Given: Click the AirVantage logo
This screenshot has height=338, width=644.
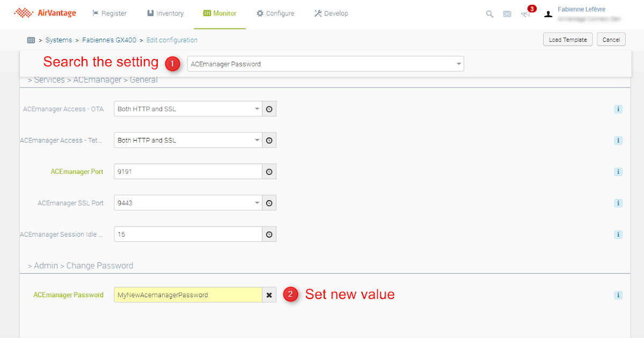Looking at the screenshot, I should click(45, 13).
